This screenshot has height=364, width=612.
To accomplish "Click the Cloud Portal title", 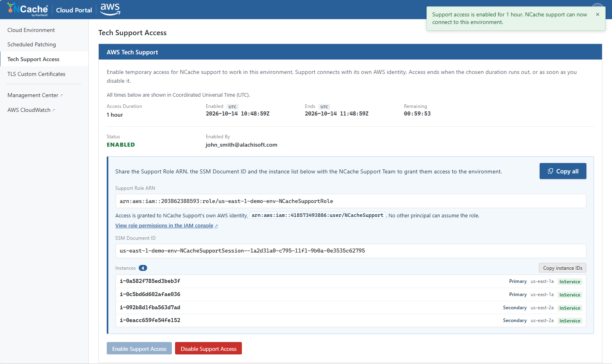I will point(74,10).
